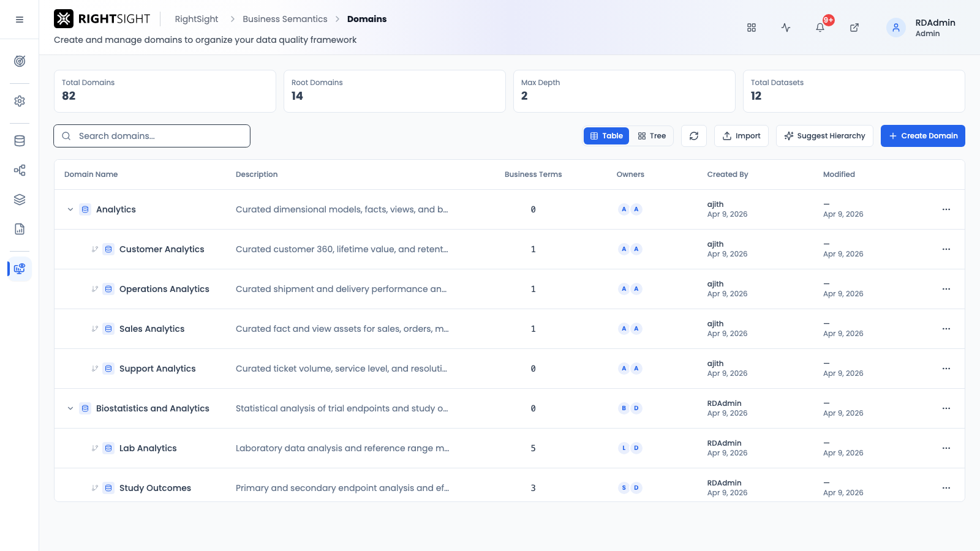Open the settings gear in sidebar
This screenshot has height=551, width=980.
(20, 101)
